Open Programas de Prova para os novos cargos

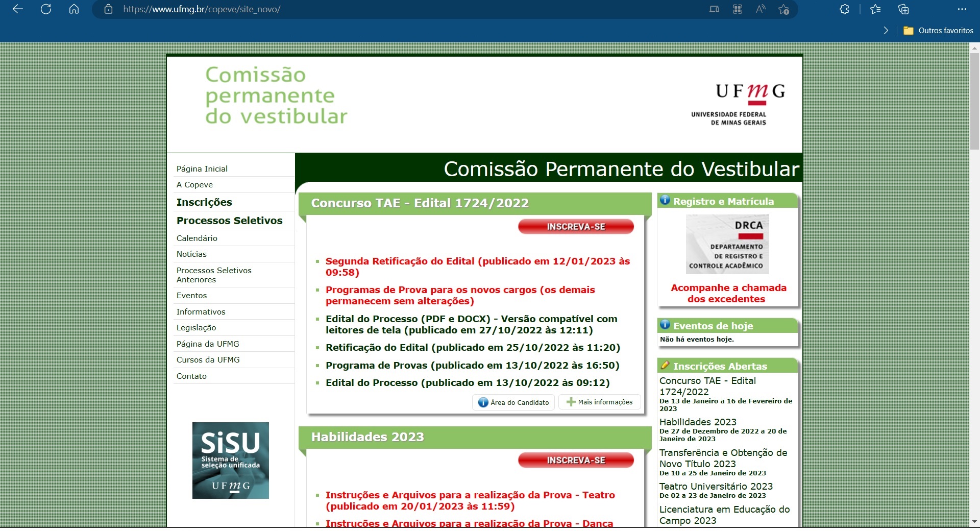460,296
